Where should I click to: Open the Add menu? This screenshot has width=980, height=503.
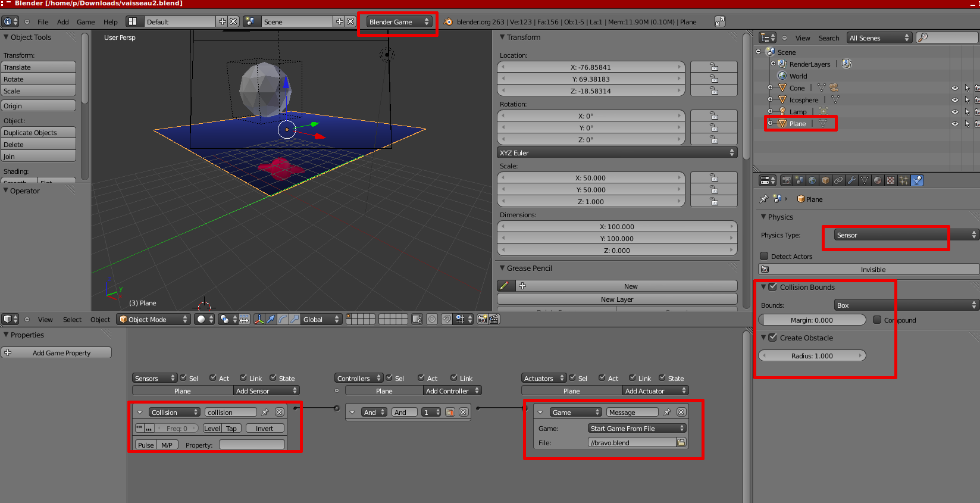pyautogui.click(x=63, y=22)
